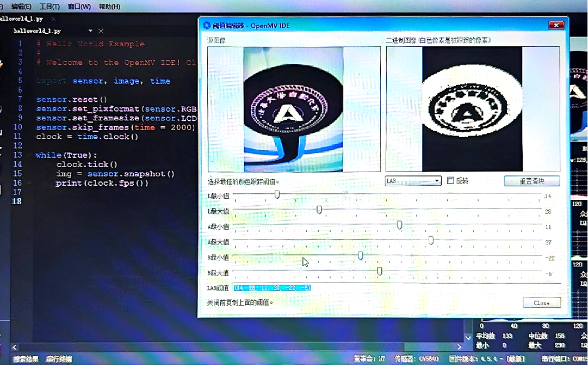Open the 工具(T) menu

point(49,7)
